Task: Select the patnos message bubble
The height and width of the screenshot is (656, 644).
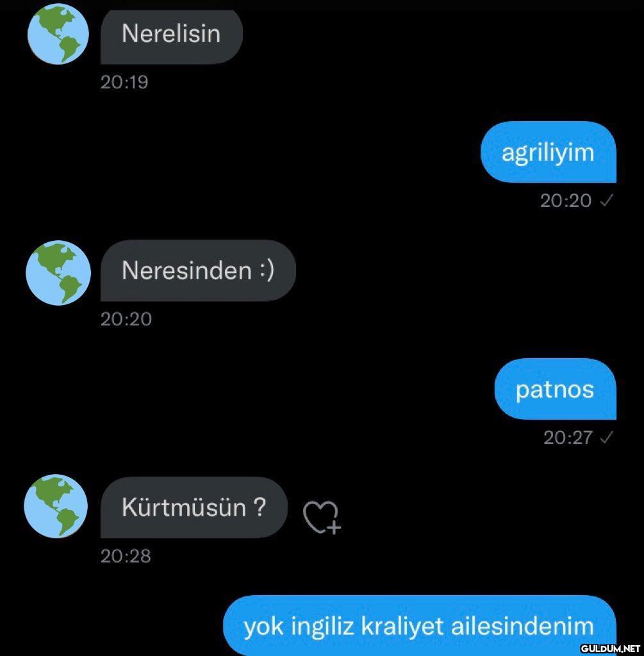Action: click(x=556, y=389)
